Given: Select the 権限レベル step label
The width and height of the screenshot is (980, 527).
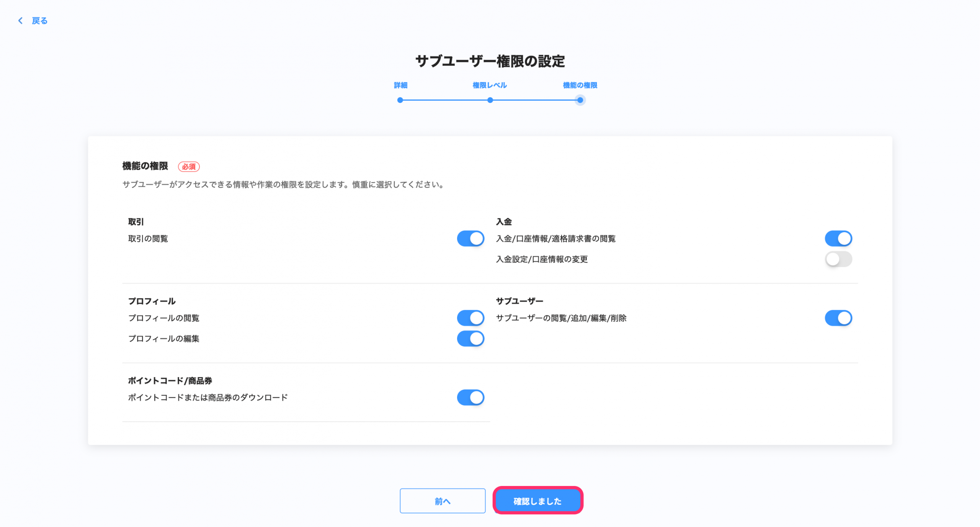Looking at the screenshot, I should pos(490,85).
